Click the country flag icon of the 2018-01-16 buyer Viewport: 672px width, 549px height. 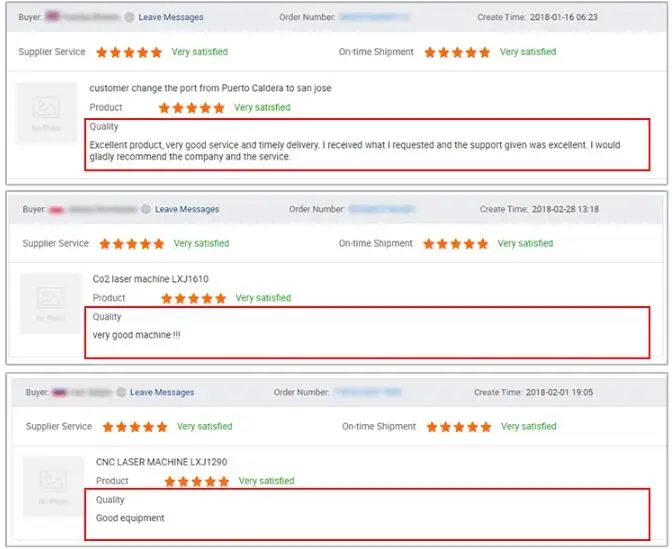[x=52, y=17]
